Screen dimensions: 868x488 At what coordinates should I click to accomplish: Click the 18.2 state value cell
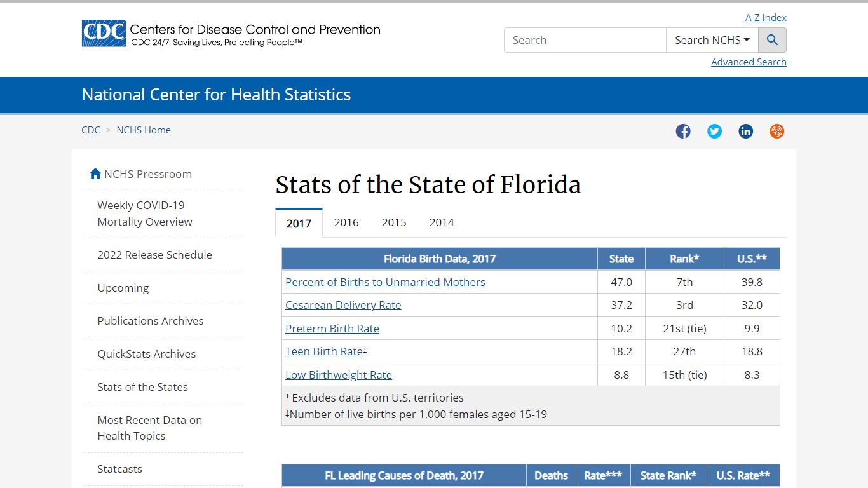click(x=621, y=351)
